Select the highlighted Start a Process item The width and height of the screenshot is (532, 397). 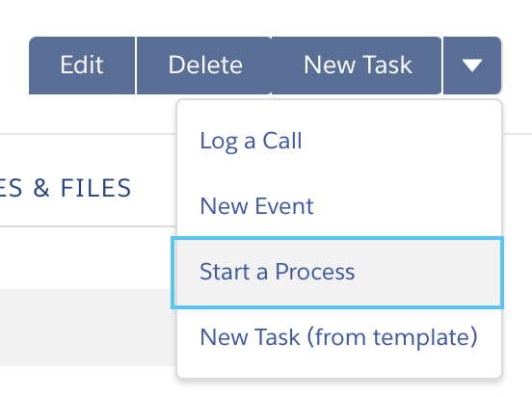(x=337, y=273)
